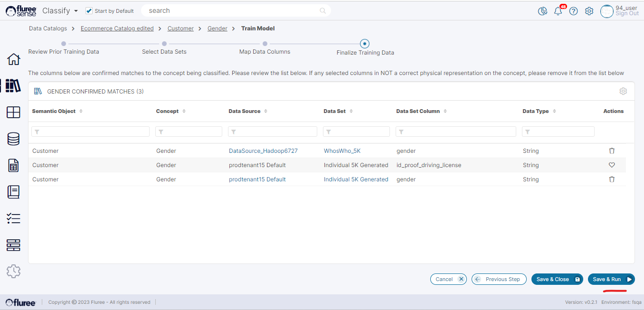
Task: Open Ecommerce Catalog edited breadcrumb
Action: point(117,28)
